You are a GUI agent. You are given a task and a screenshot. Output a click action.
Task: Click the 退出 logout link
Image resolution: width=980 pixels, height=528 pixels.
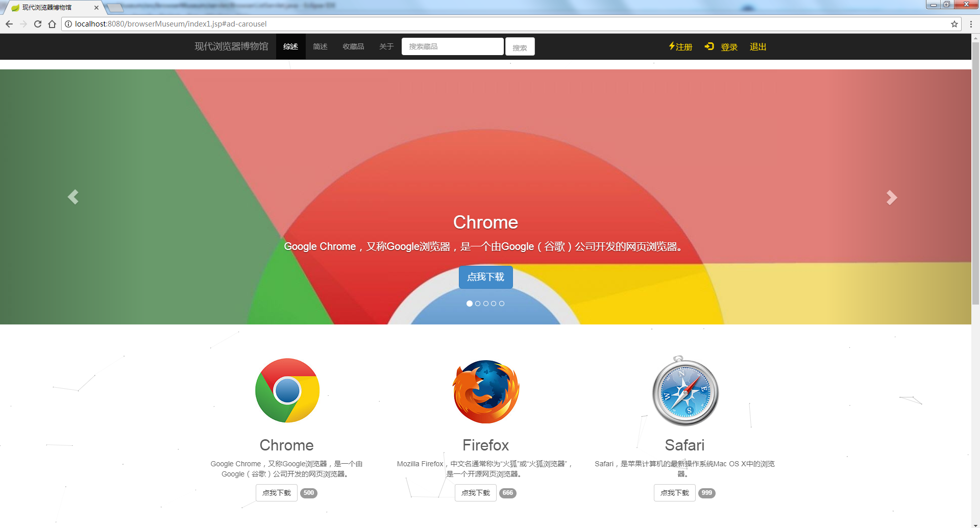(758, 47)
